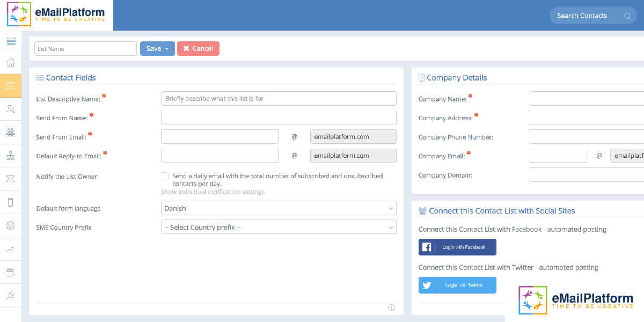
Task: Show individual notification settings
Action: tap(213, 192)
